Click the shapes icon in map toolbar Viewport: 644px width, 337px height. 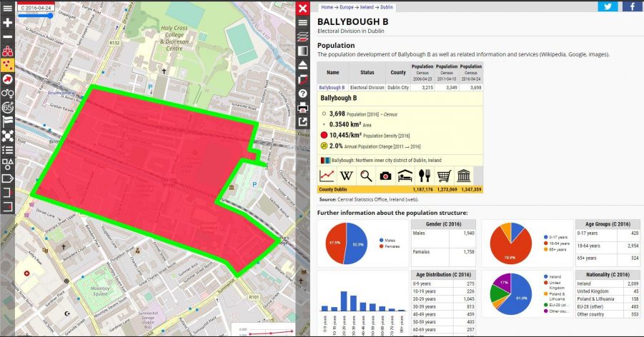pyautogui.click(x=7, y=164)
